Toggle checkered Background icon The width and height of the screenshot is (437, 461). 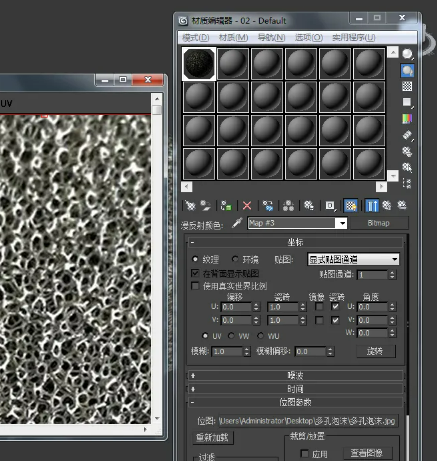[x=407, y=86]
